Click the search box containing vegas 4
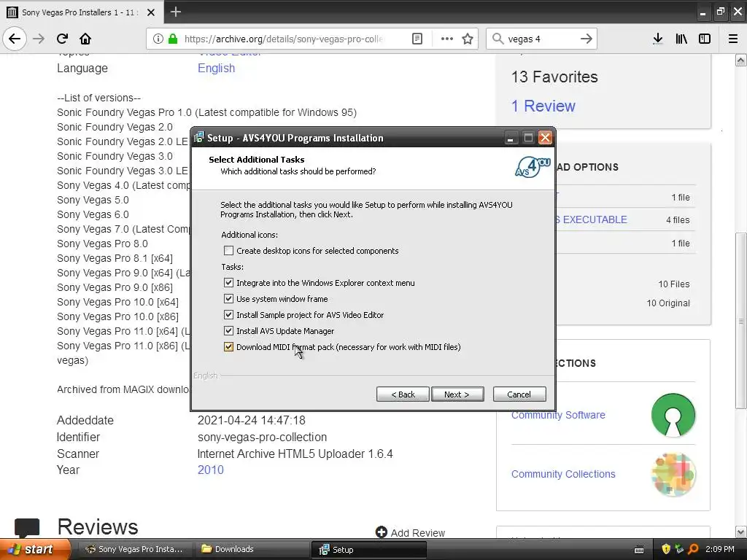This screenshot has width=747, height=560. (x=541, y=39)
